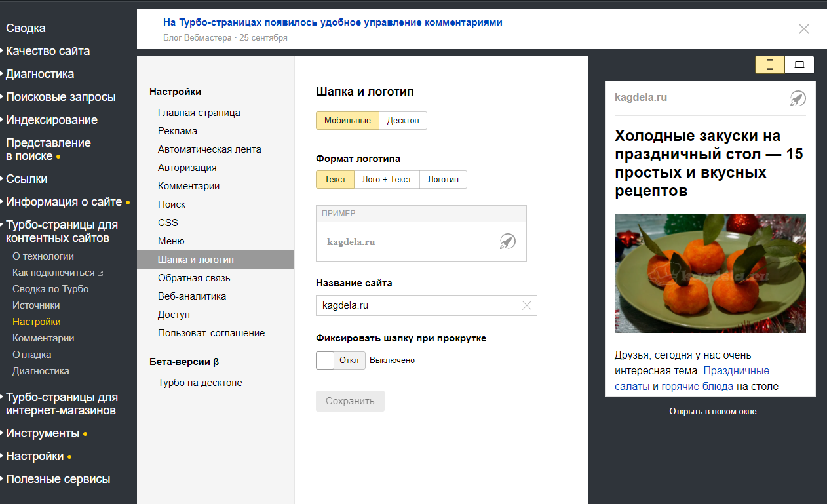
Task: Select the Текст logo format
Action: tap(335, 180)
